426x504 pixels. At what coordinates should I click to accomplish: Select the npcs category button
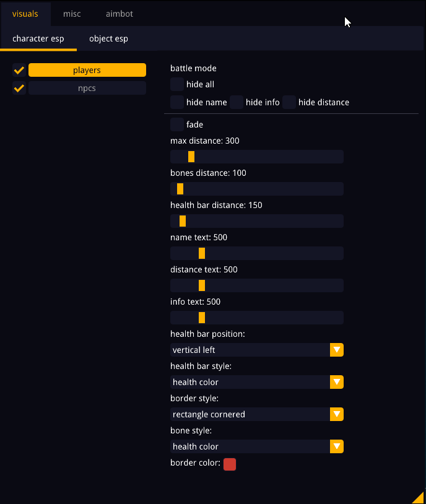(87, 88)
